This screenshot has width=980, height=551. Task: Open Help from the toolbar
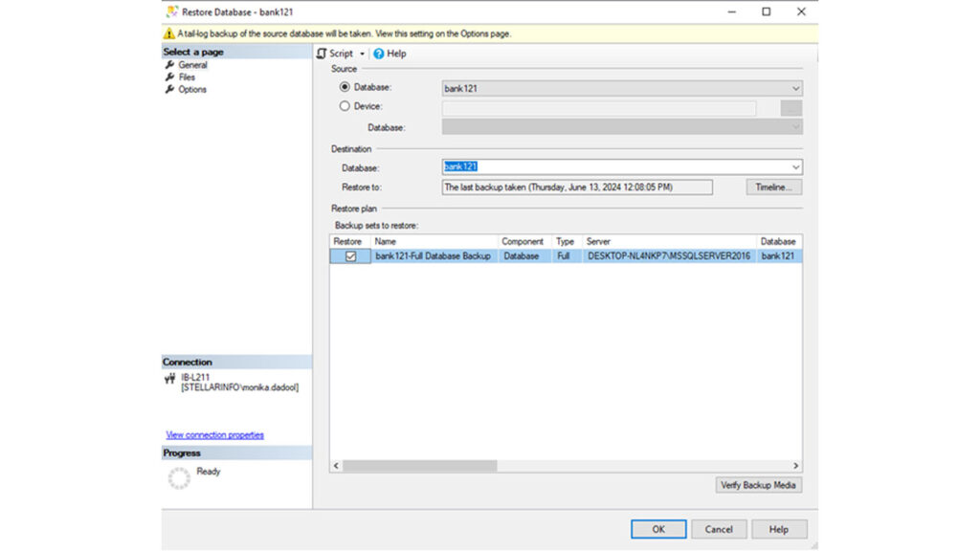tap(390, 54)
